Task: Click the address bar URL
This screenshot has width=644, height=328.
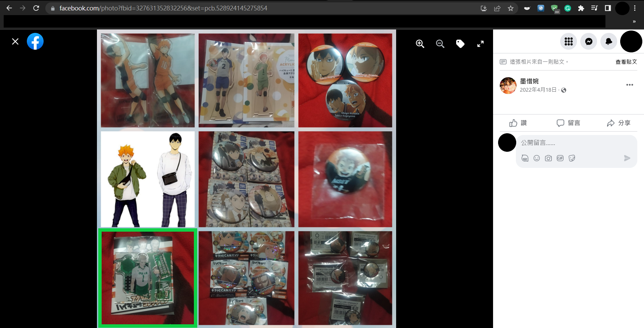Action: coord(163,8)
